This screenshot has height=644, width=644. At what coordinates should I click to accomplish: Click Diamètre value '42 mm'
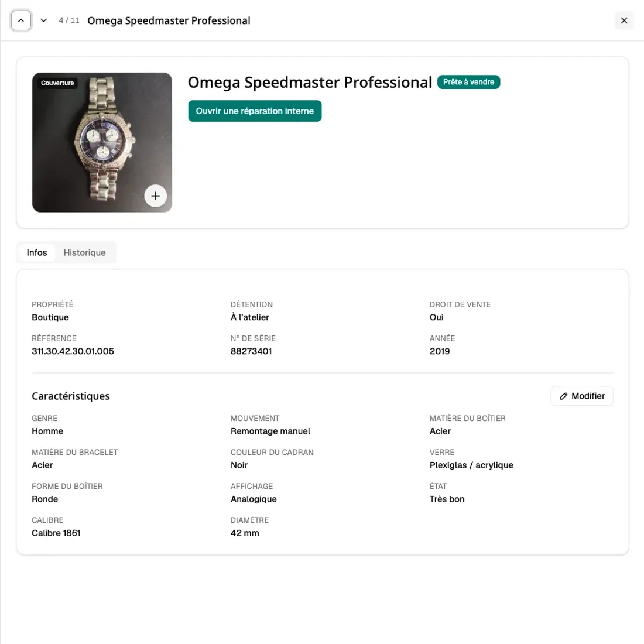245,533
